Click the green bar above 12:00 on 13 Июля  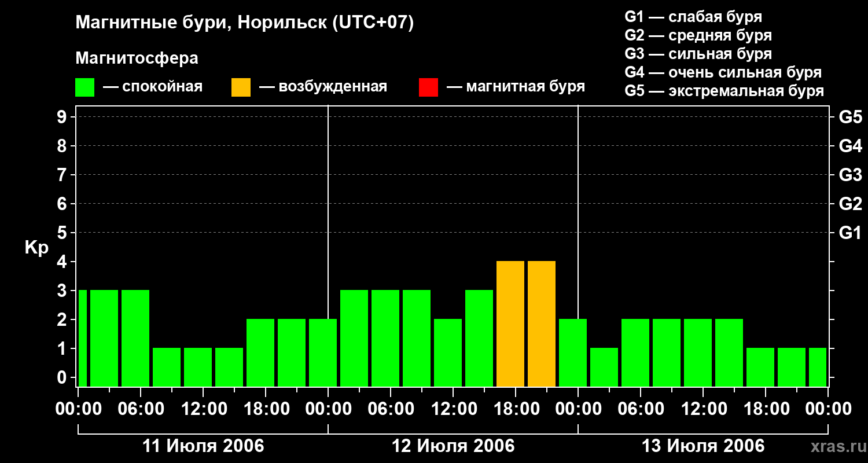click(x=698, y=352)
